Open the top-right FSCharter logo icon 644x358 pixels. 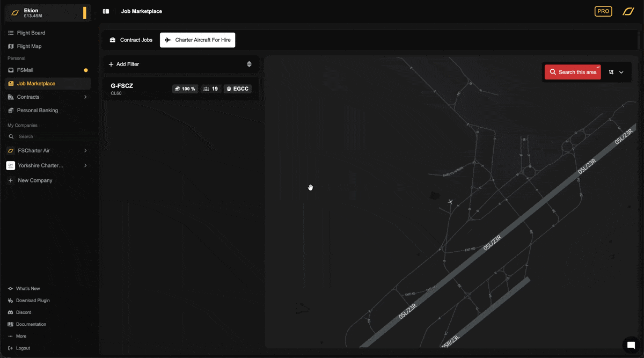(628, 11)
